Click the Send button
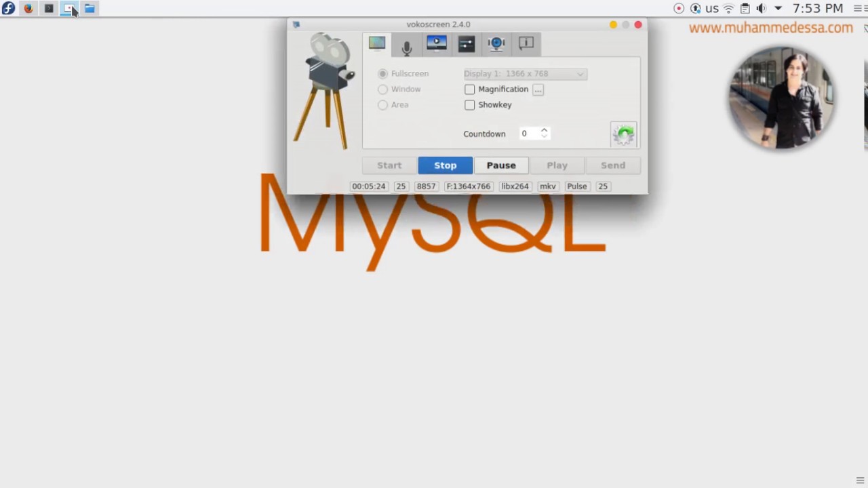The width and height of the screenshot is (868, 488). (613, 165)
